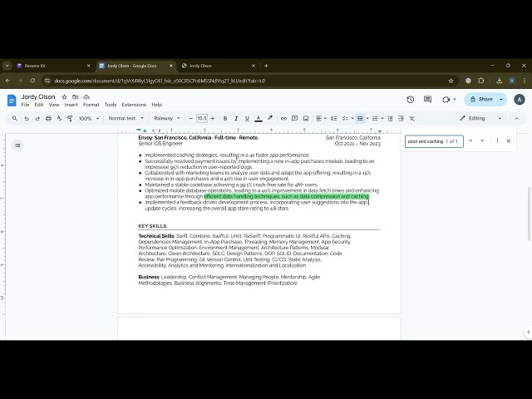Add a comment from toolbar
Viewport: 532px width, 399px height.
[x=294, y=118]
